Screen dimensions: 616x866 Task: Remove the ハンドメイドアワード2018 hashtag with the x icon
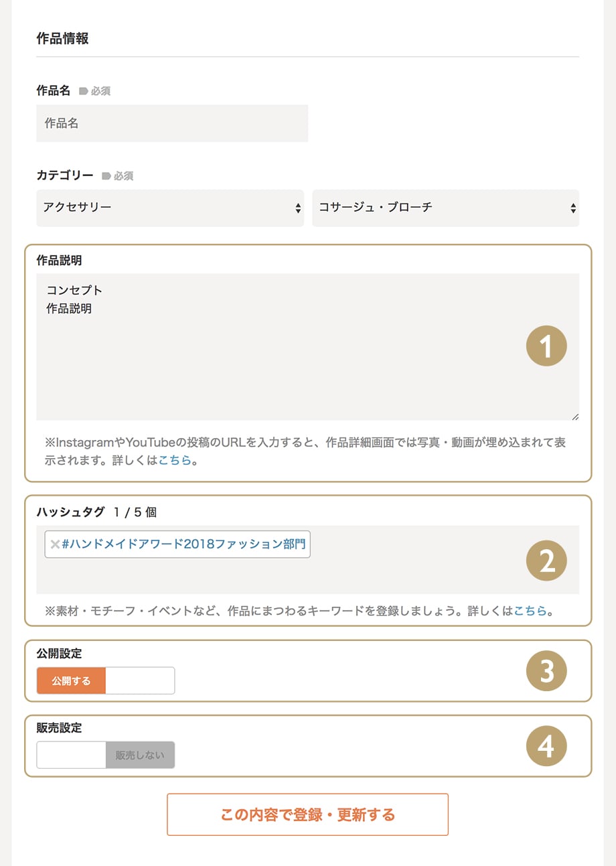pos(56,545)
